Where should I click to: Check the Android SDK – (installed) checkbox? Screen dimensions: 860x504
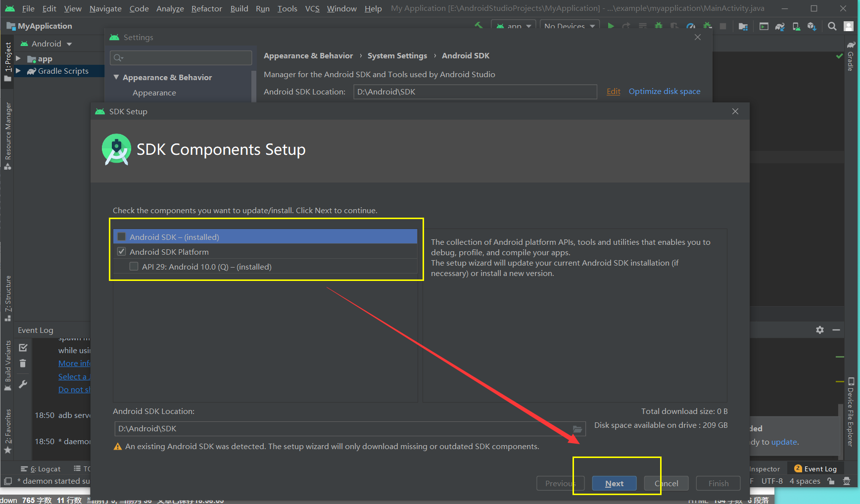[x=121, y=236]
